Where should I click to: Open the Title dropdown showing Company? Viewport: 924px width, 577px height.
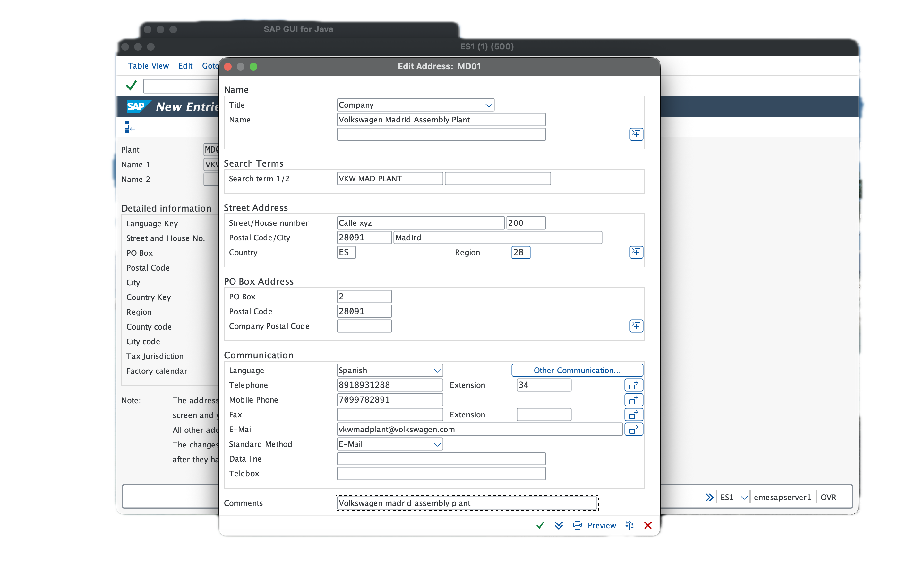(415, 105)
